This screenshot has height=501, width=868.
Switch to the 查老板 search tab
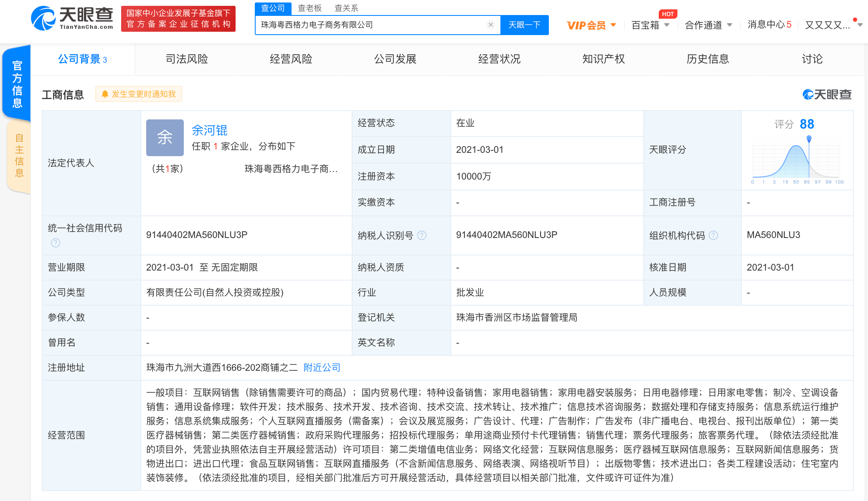[x=310, y=8]
